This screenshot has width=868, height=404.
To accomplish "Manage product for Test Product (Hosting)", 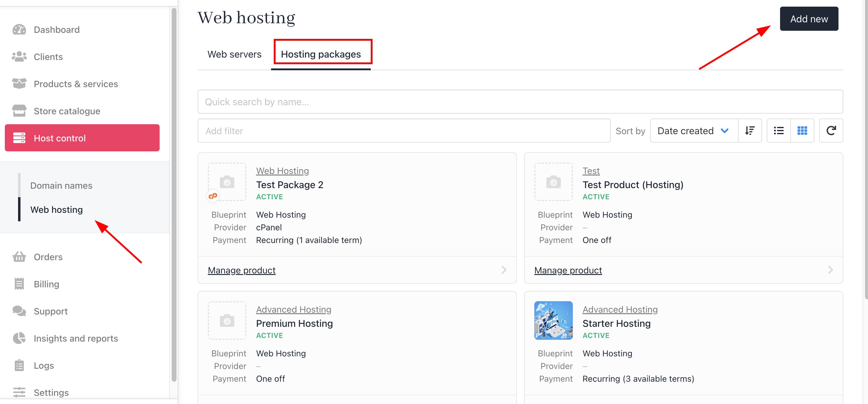I will [x=568, y=270].
